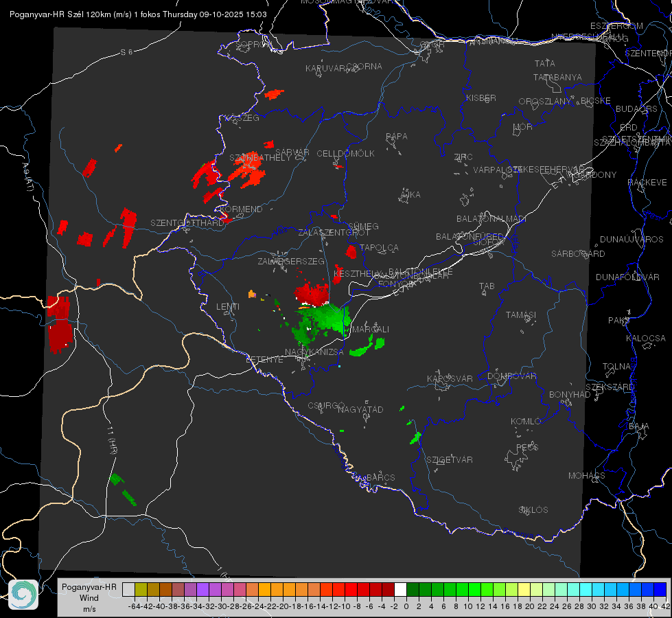The height and width of the screenshot is (618, 672).
Task: Click the KISBER city label
Action: (x=481, y=98)
